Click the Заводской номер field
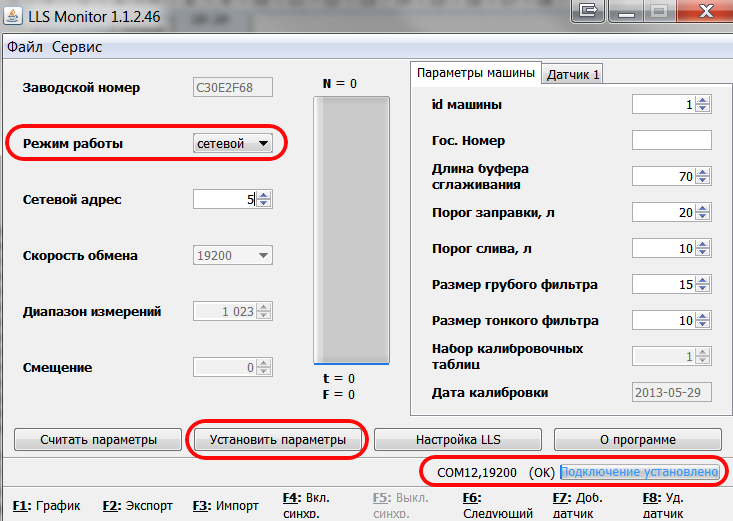The height and width of the screenshot is (521, 733). (233, 87)
